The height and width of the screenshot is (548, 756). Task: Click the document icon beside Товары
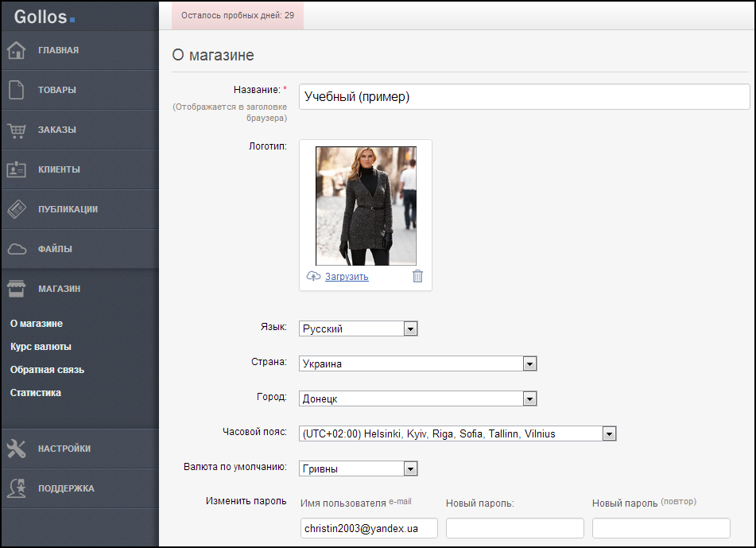click(x=17, y=90)
